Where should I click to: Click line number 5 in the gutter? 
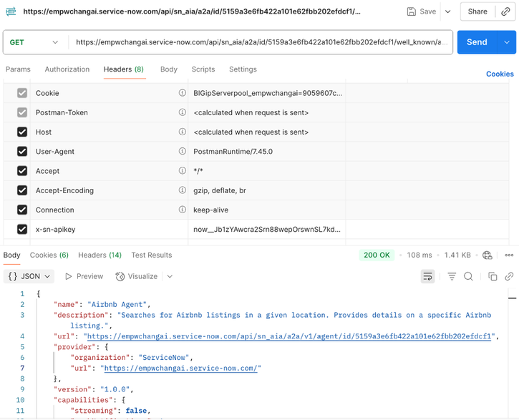(22, 347)
